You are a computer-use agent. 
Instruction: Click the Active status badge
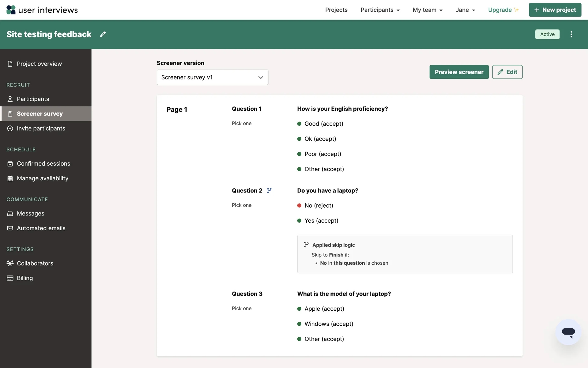547,34
